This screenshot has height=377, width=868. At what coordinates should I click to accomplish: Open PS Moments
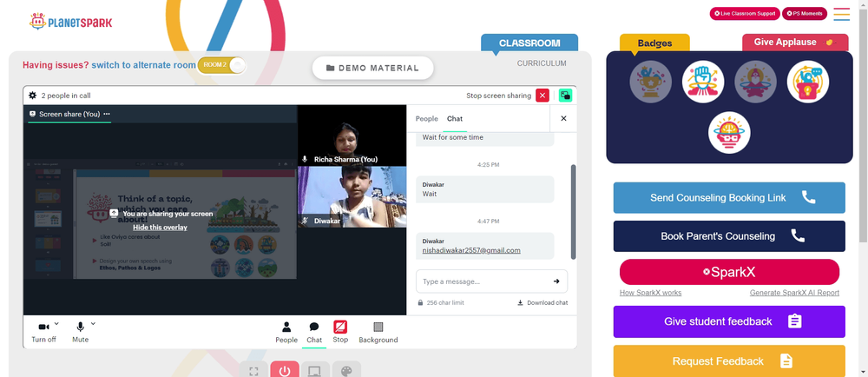[805, 13]
